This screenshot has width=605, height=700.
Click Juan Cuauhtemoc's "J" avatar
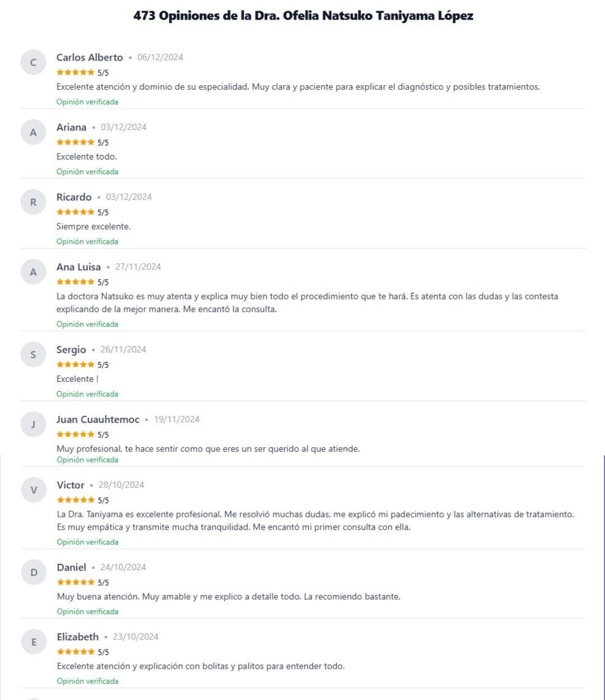(33, 424)
